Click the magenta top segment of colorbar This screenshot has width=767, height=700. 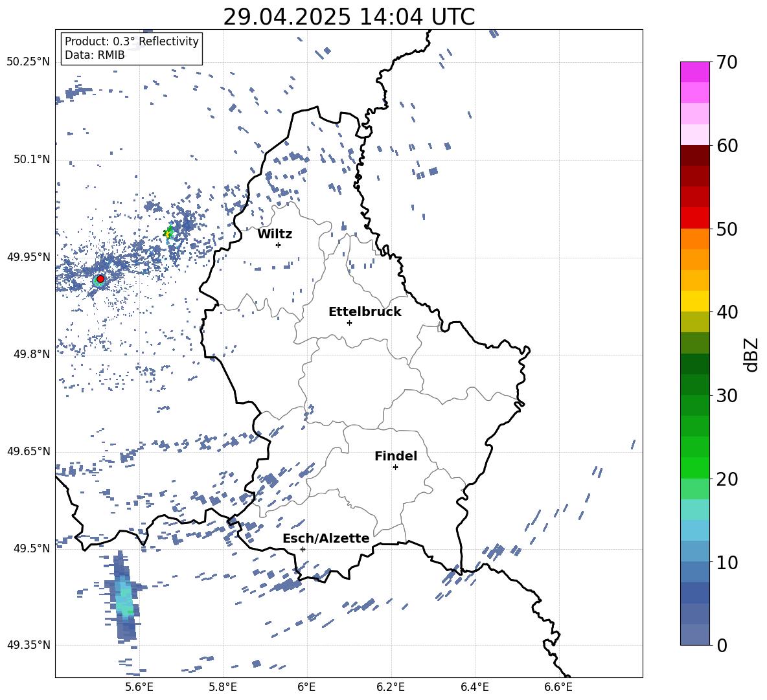(x=694, y=73)
